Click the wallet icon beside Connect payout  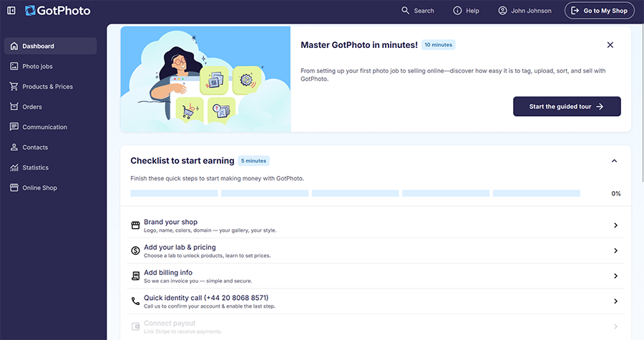(135, 326)
